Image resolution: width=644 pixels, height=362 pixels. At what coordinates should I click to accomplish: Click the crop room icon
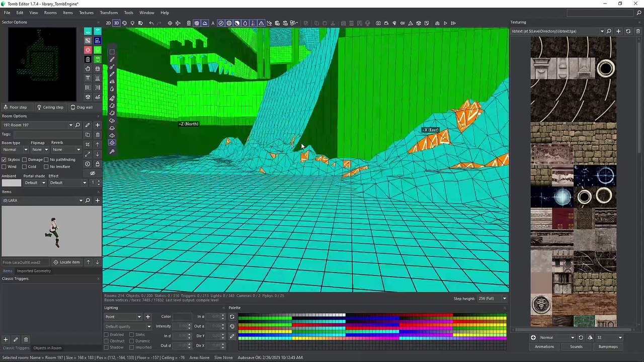tap(88, 144)
